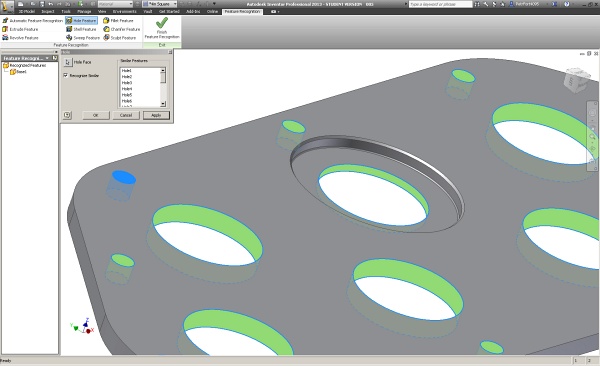Select Hole5 in Similar Features list
Viewport: 600px width, 366px height.
127,95
